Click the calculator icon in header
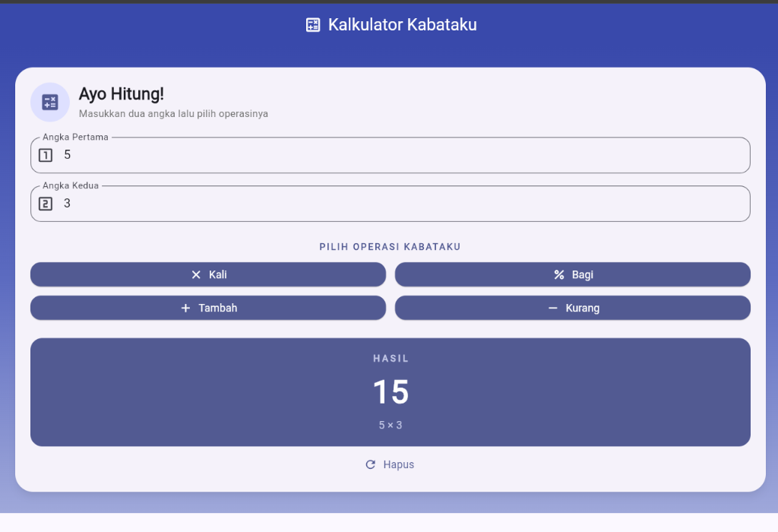Image resolution: width=778 pixels, height=532 pixels. pyautogui.click(x=312, y=25)
